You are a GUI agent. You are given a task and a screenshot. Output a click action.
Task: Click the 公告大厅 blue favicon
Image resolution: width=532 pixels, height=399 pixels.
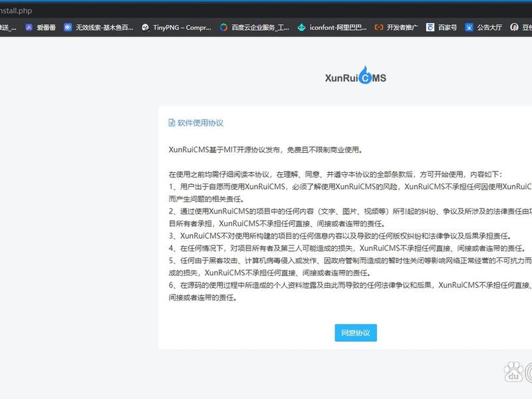click(x=469, y=27)
